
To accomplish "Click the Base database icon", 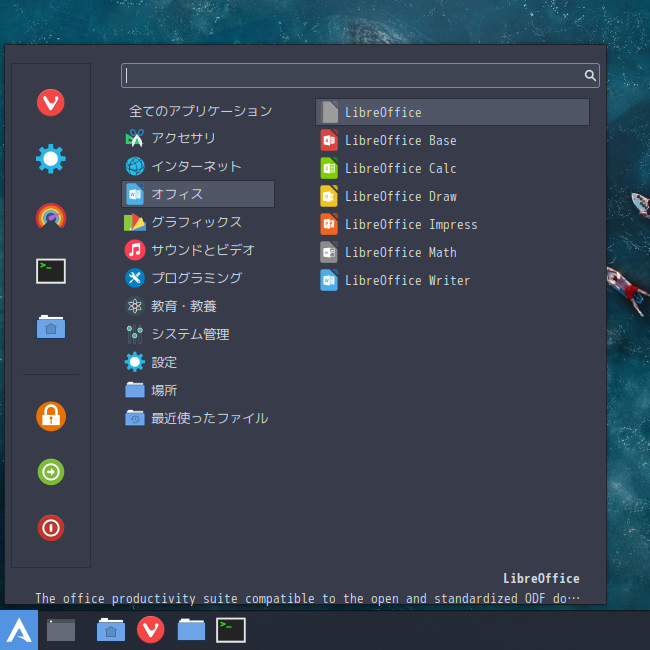I will click(329, 140).
